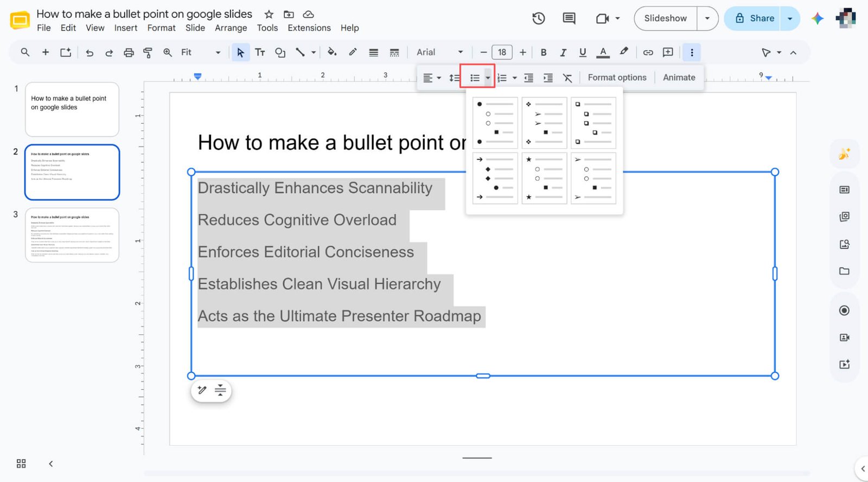868x482 pixels.
Task: Click the Format options button
Action: (617, 78)
